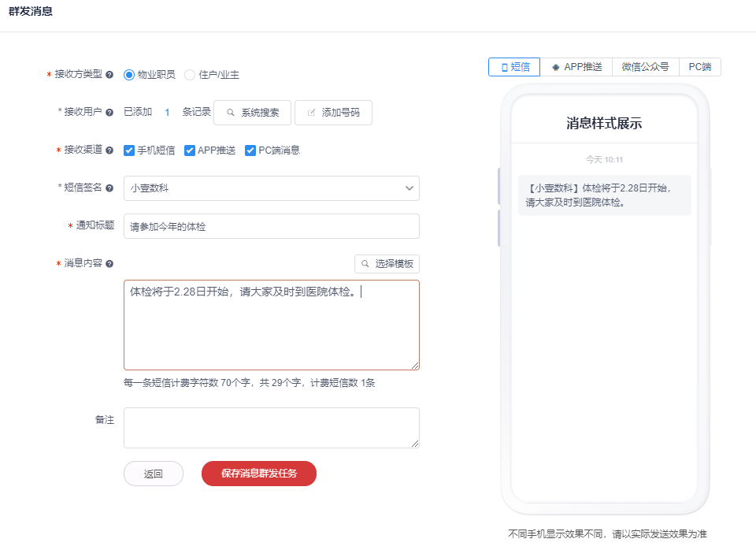This screenshot has width=756, height=550.
Task: Click inside the 备注 text area
Action: pos(272,428)
